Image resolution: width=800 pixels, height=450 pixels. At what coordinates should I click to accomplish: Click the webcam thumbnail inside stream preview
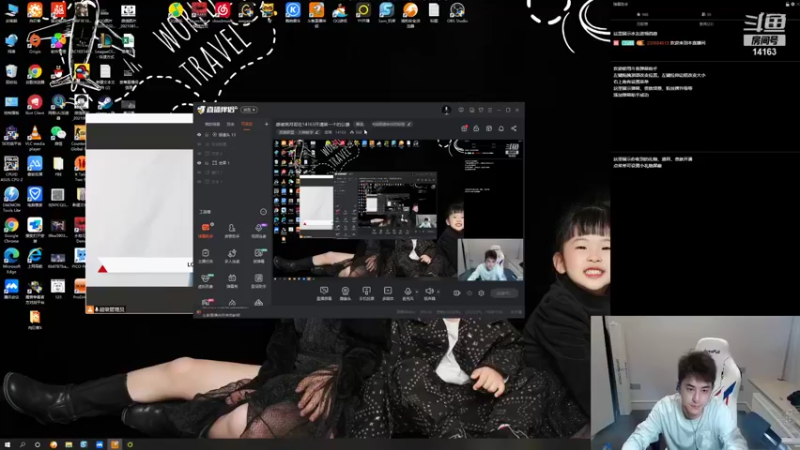(490, 260)
